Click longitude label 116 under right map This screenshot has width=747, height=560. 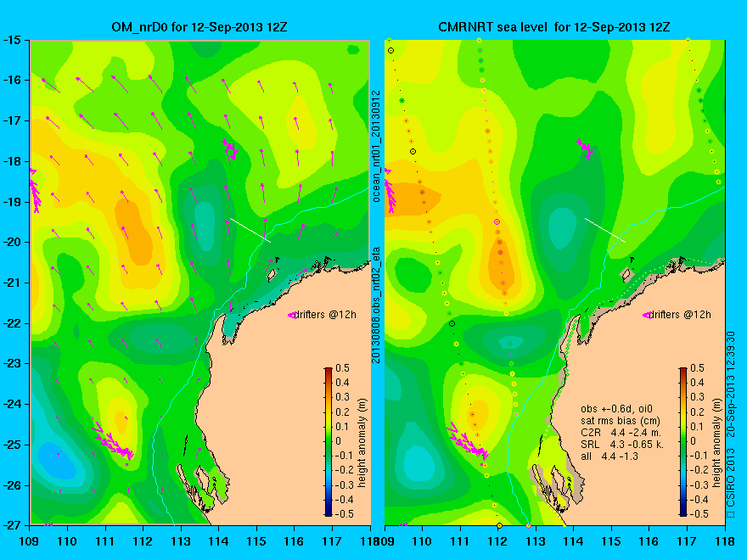click(x=649, y=541)
